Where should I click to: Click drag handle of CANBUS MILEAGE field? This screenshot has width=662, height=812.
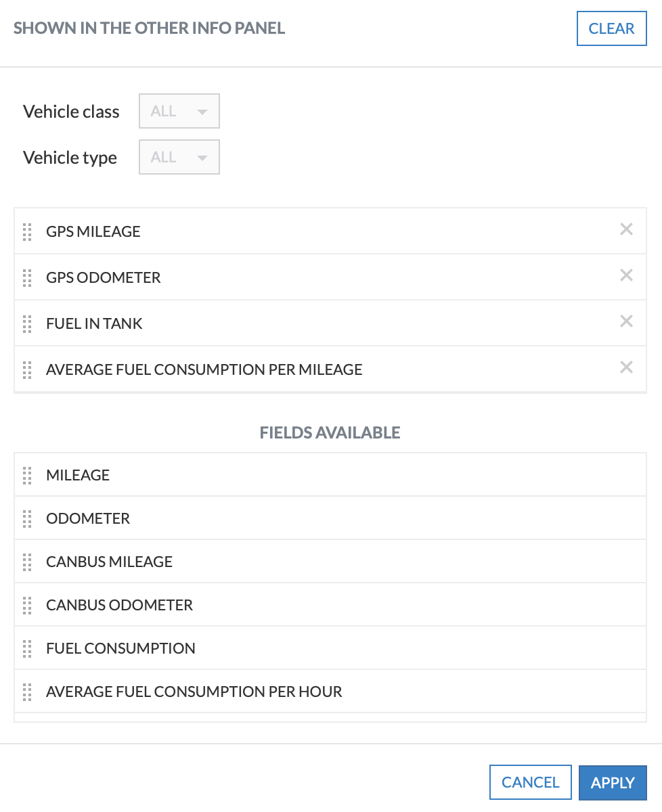[27, 562]
